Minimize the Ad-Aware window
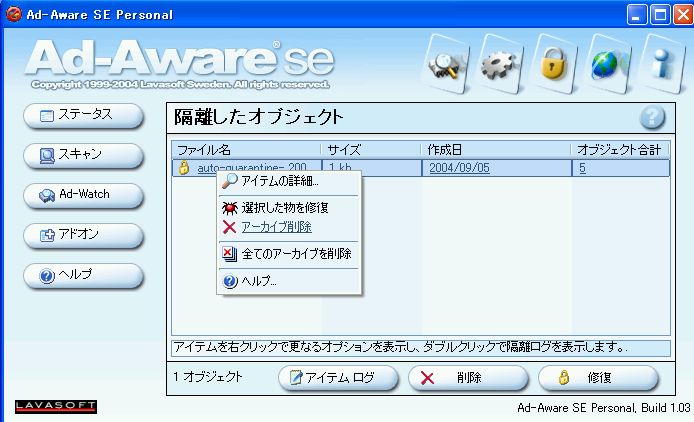 click(x=636, y=15)
